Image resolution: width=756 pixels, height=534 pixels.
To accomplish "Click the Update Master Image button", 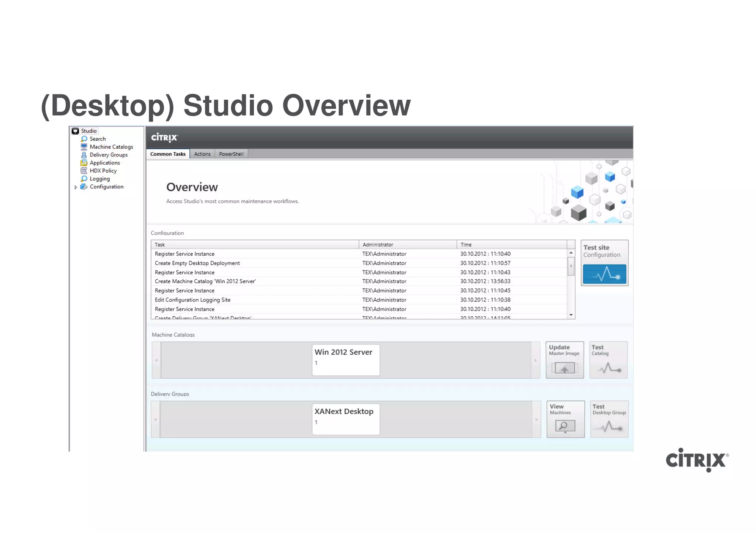I will click(565, 360).
